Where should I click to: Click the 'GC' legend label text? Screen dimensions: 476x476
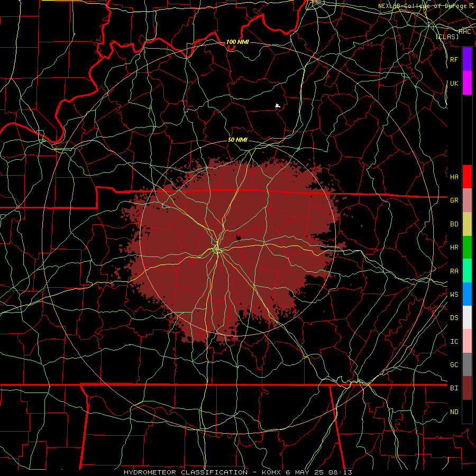(x=454, y=365)
